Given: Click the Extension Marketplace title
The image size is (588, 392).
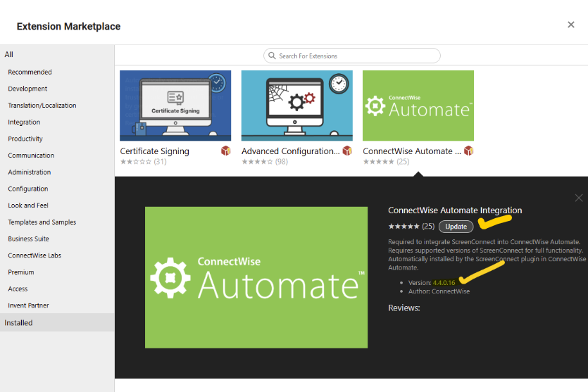Looking at the screenshot, I should (x=68, y=26).
